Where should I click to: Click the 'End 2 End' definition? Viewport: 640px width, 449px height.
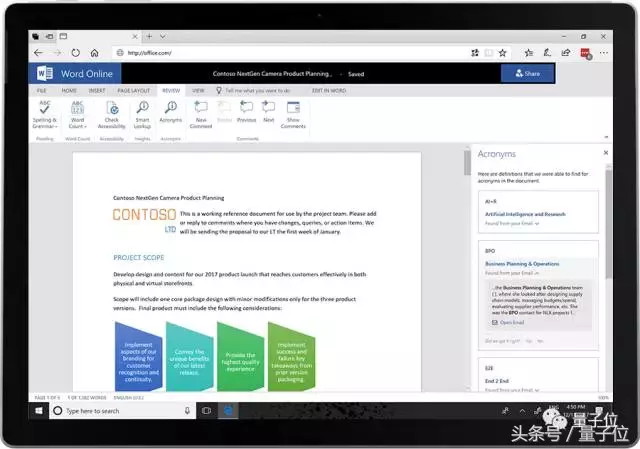(497, 381)
